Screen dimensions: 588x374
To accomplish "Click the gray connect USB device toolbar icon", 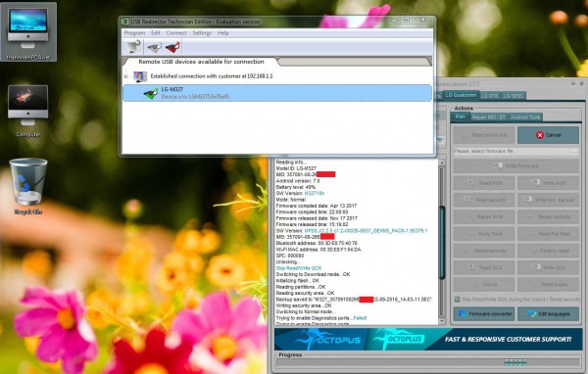I will pos(154,48).
